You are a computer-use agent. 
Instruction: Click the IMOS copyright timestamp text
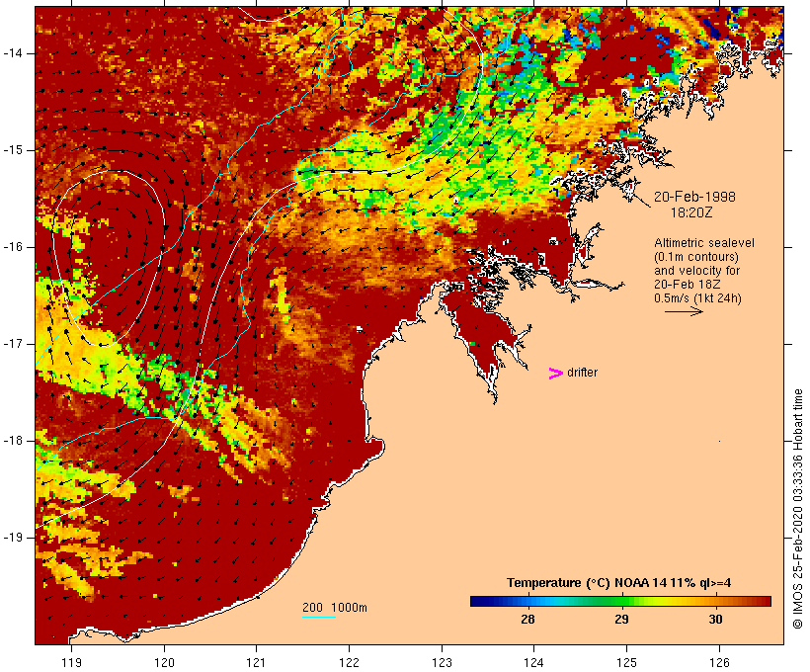[x=798, y=510]
